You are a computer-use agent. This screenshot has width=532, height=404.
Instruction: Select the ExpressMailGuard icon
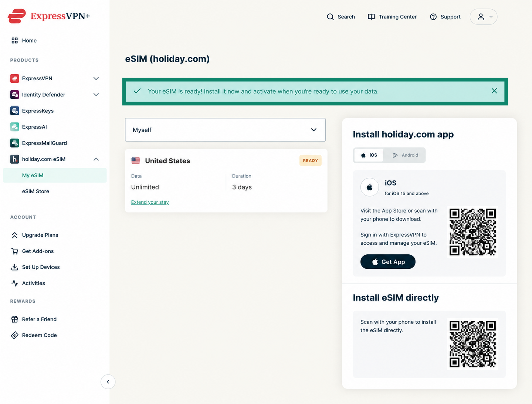(14, 143)
